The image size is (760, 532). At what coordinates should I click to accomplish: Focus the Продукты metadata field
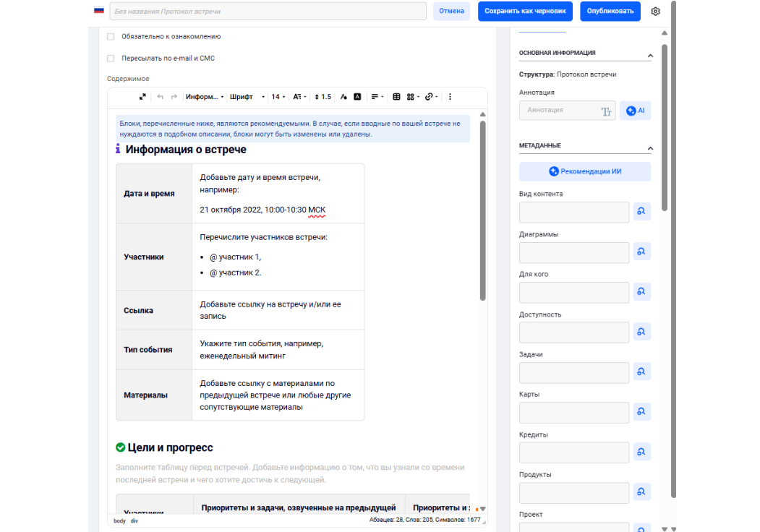tap(574, 493)
